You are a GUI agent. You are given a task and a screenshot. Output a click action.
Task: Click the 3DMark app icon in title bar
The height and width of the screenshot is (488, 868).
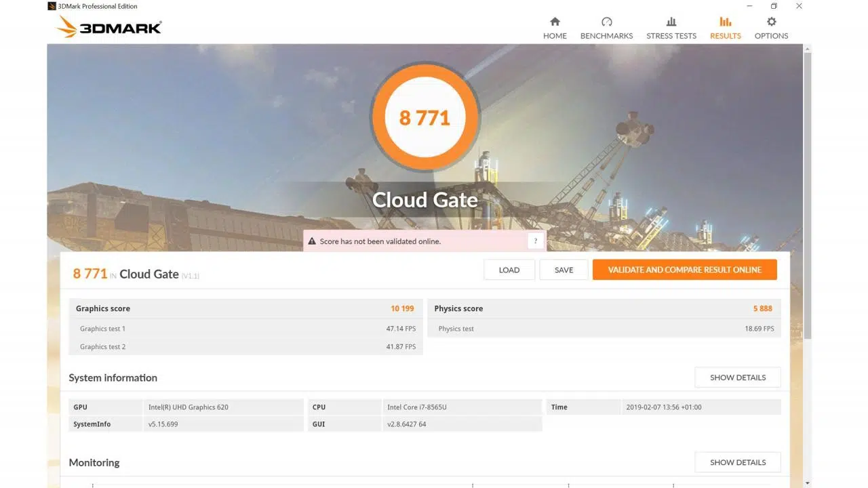[x=52, y=6]
